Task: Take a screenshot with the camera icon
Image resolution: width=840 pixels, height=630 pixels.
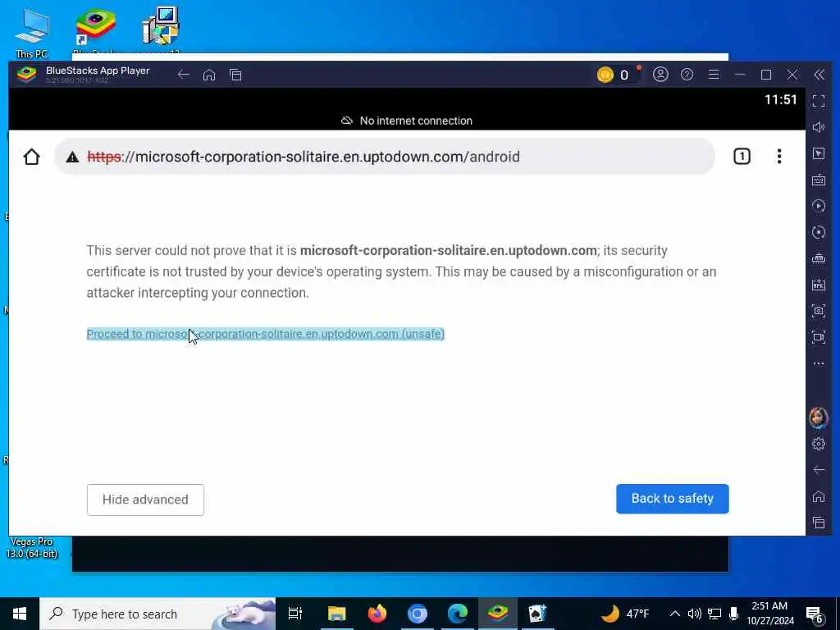Action: [818, 311]
